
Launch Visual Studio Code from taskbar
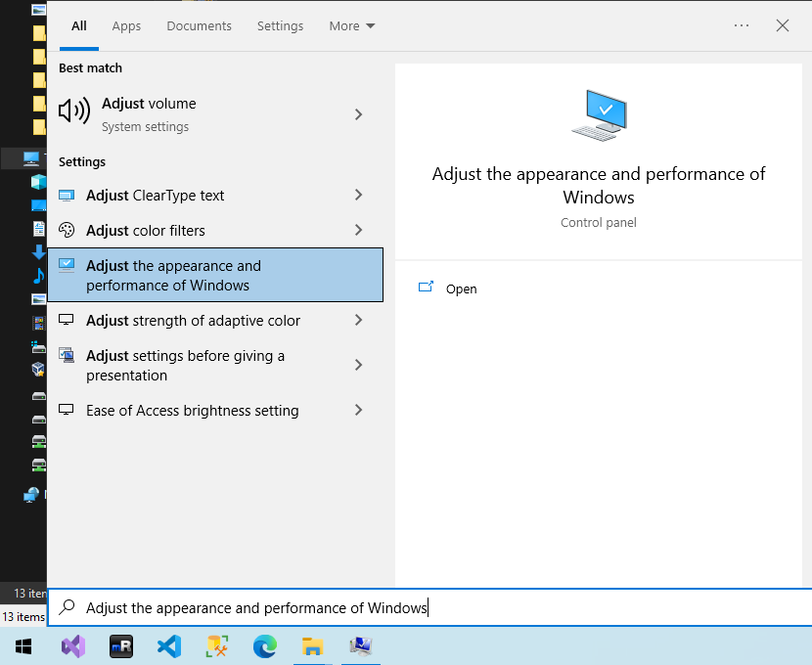pyautogui.click(x=169, y=646)
